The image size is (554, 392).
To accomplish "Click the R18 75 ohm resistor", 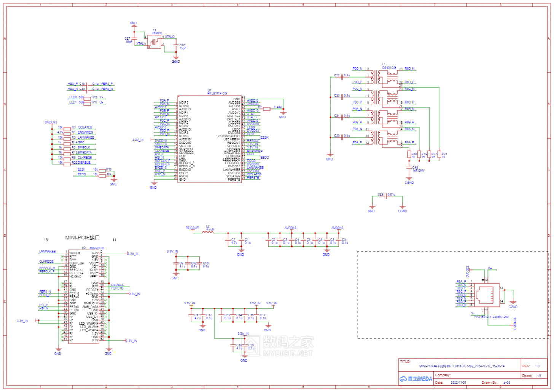I will point(409,155).
